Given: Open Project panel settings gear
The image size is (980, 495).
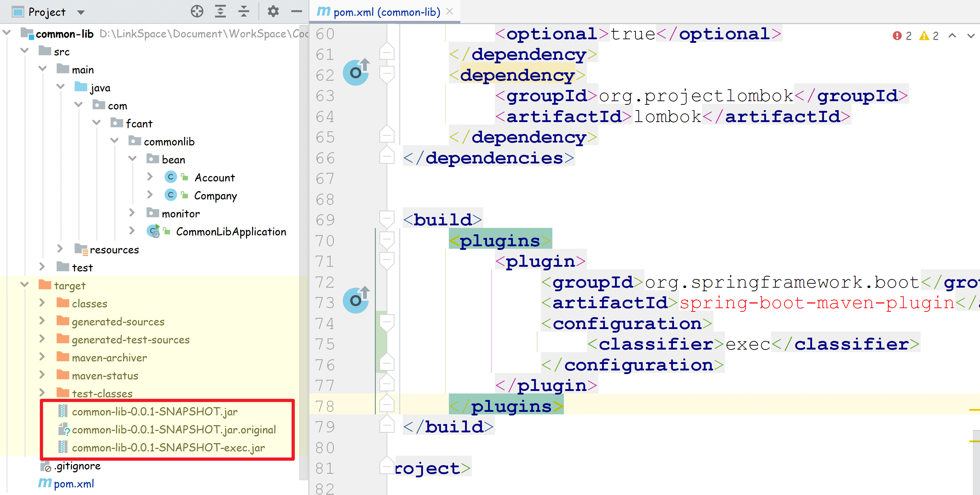Looking at the screenshot, I should click(x=273, y=12).
